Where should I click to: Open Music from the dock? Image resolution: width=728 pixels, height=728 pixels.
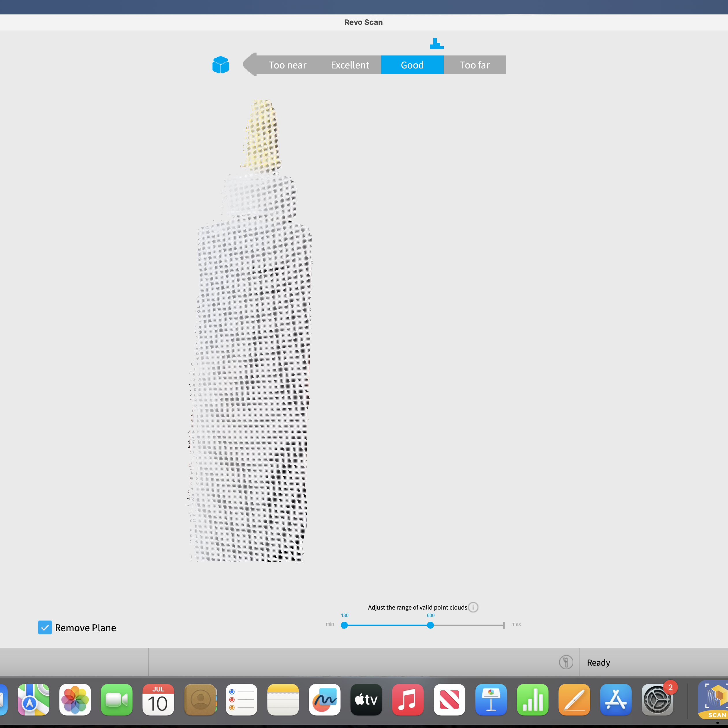pyautogui.click(x=408, y=699)
